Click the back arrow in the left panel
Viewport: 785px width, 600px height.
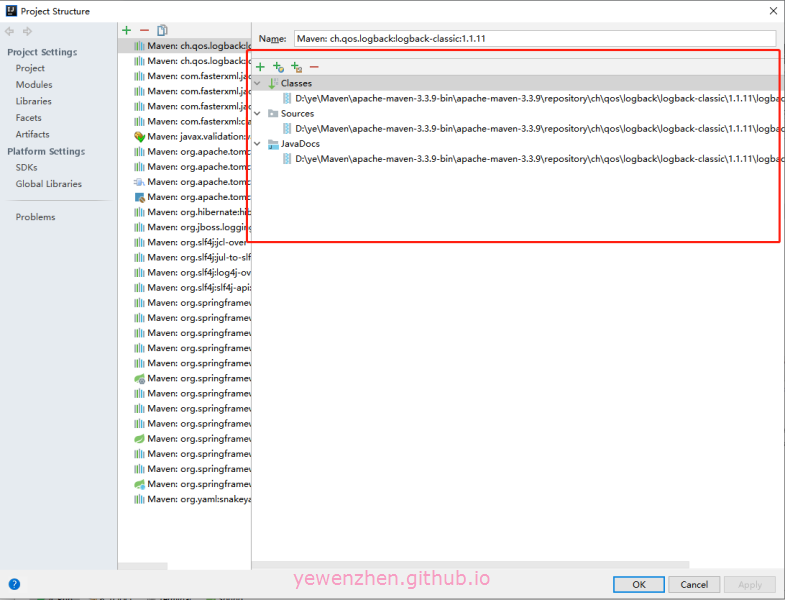[x=10, y=31]
